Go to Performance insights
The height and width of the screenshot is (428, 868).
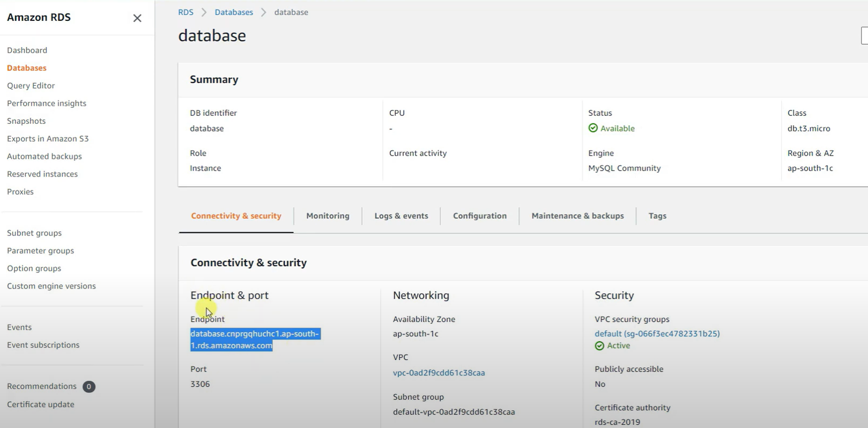pos(47,104)
